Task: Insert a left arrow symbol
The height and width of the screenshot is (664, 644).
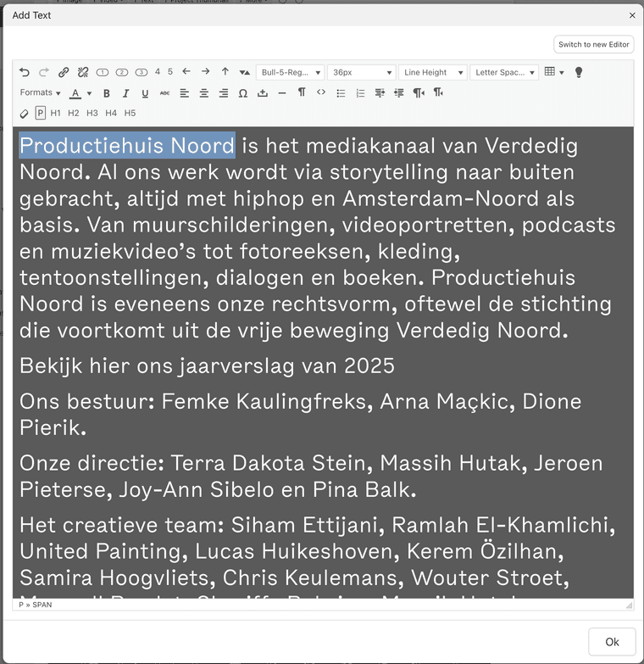Action: (186, 71)
